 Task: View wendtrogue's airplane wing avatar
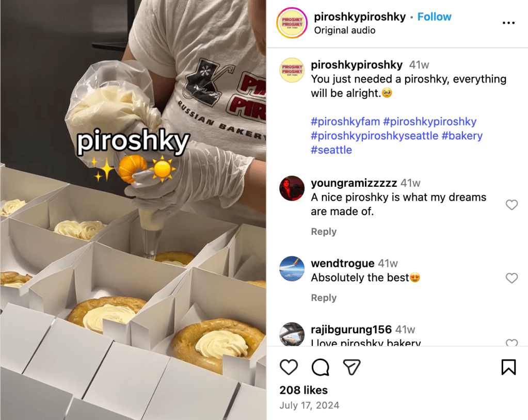[292, 268]
